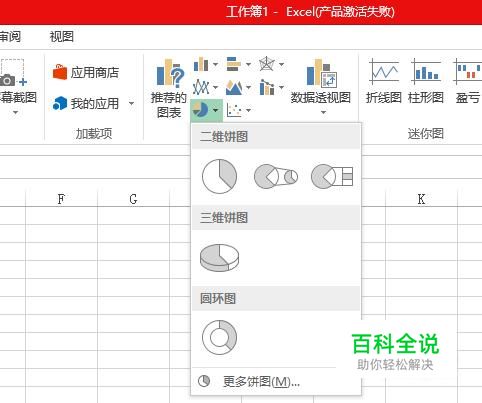This screenshot has height=403, width=482.
Task: Open the scatter chart insert icon
Action: pos(234,110)
